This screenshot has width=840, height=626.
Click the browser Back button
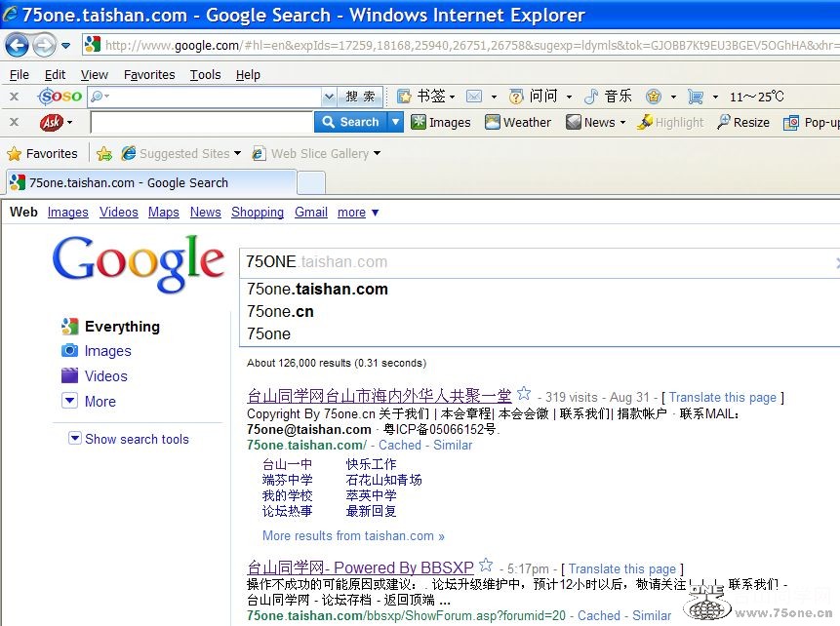[x=17, y=45]
